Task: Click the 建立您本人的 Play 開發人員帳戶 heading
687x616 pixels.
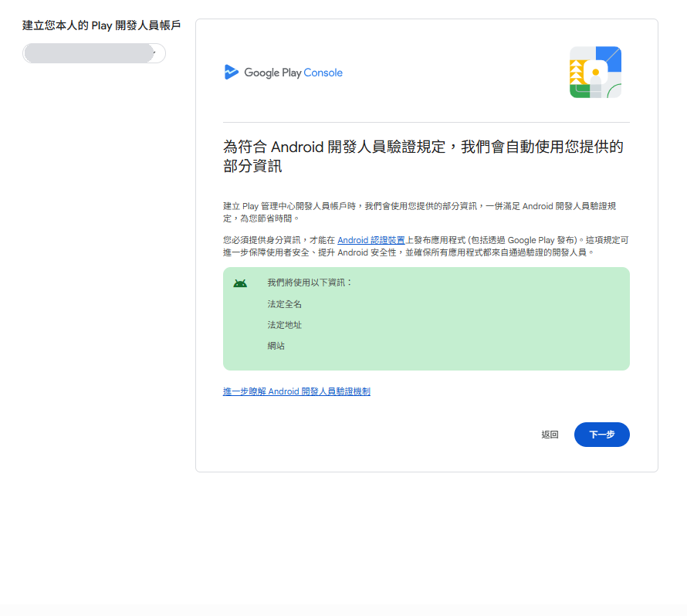Action: tap(102, 25)
